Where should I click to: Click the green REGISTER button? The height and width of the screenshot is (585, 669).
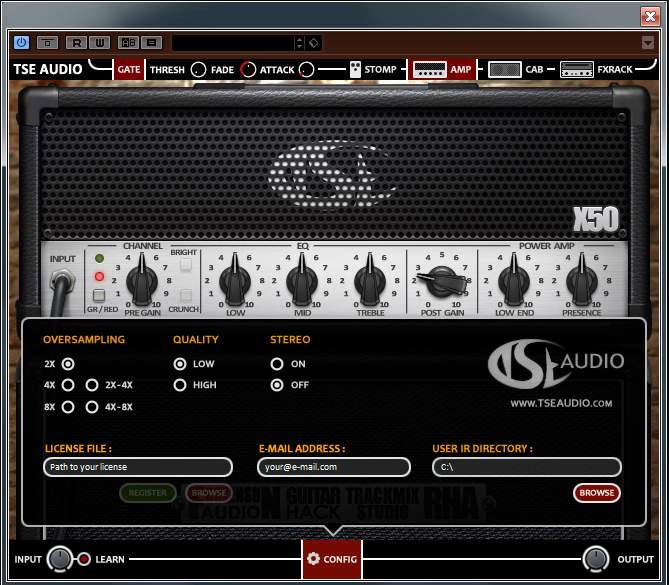click(148, 493)
